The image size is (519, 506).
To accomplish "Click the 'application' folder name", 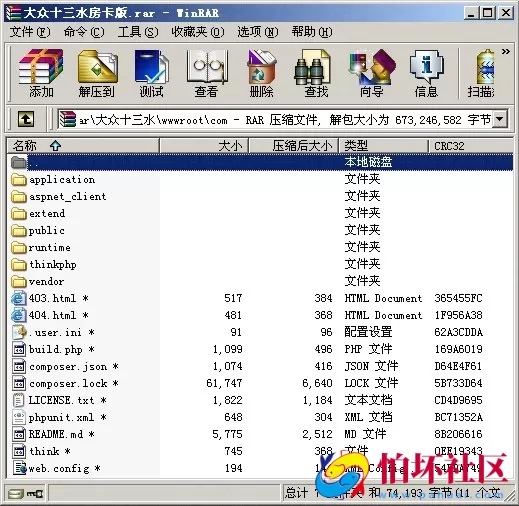I will (x=62, y=180).
